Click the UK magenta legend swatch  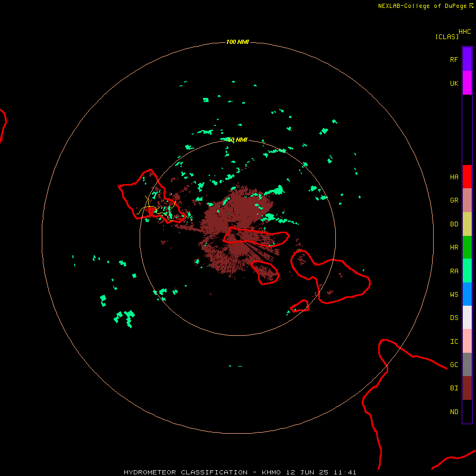tap(467, 83)
